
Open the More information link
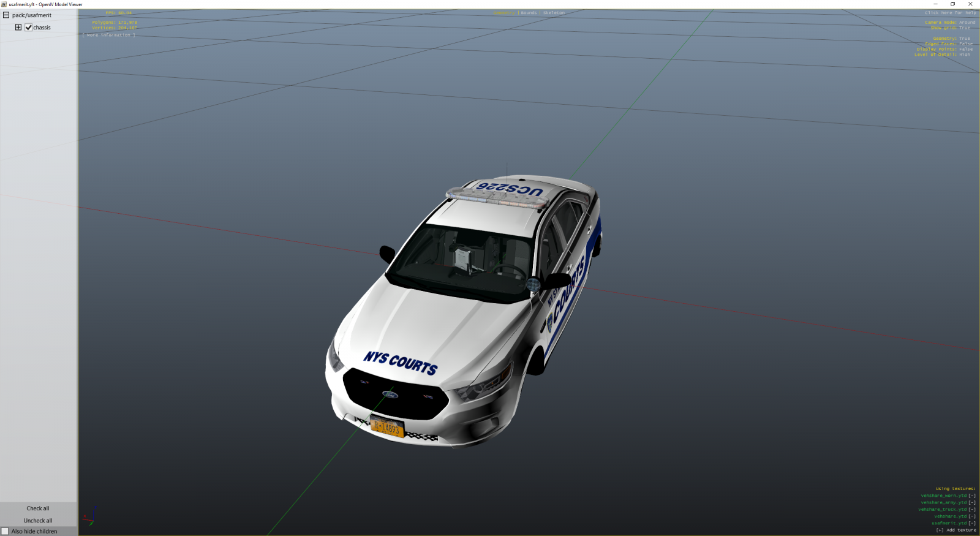(x=108, y=35)
